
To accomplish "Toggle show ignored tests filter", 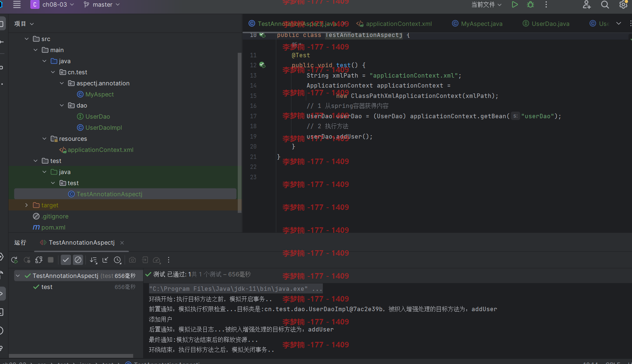I will [x=78, y=260].
